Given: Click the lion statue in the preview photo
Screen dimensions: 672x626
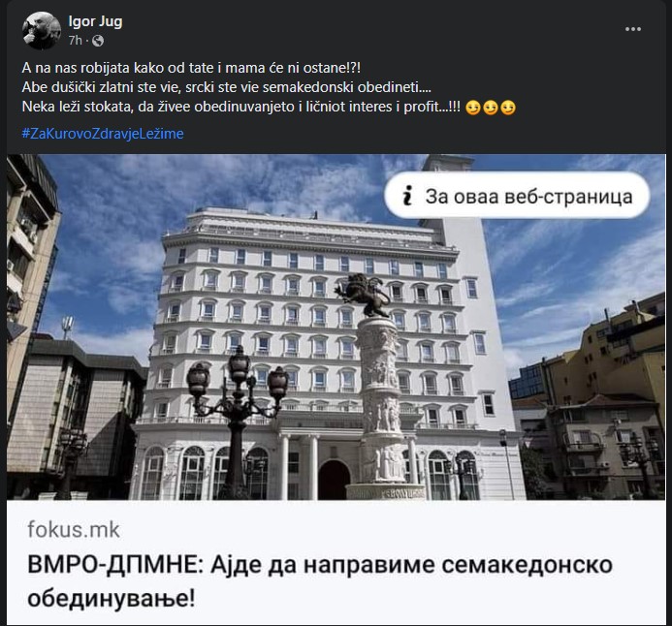Looking at the screenshot, I should (x=363, y=295).
